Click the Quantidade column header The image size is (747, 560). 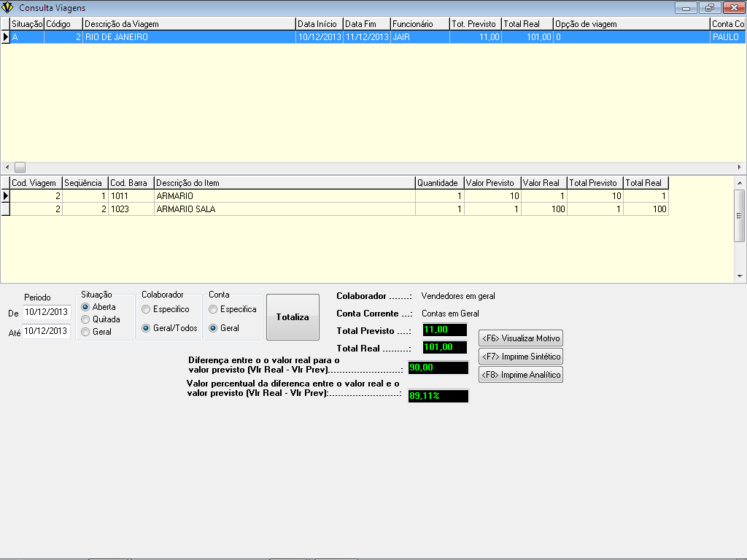click(440, 183)
